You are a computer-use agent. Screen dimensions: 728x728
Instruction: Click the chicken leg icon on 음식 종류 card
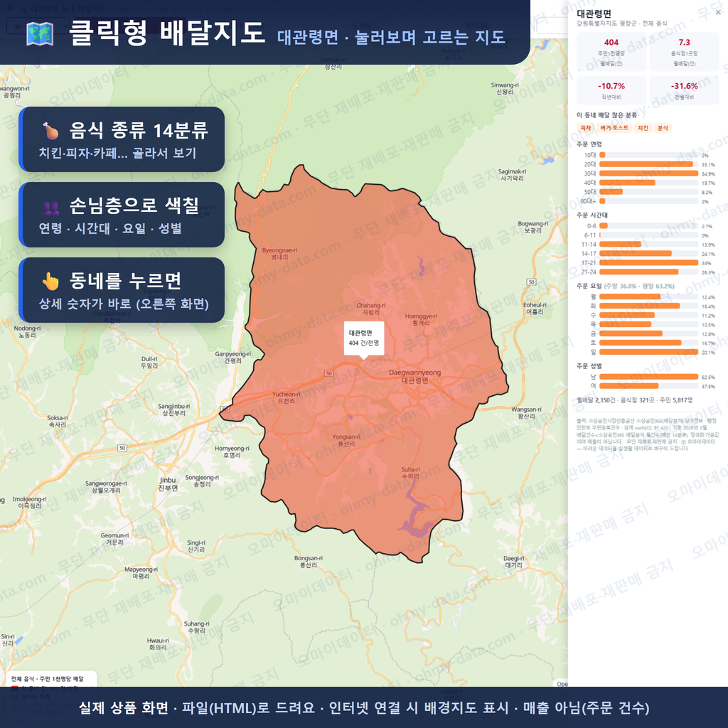50,131
